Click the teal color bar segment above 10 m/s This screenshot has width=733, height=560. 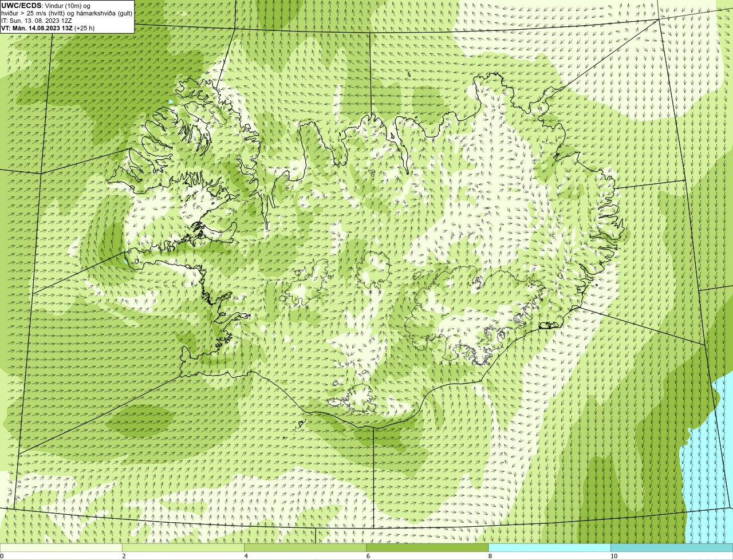pyautogui.click(x=672, y=547)
